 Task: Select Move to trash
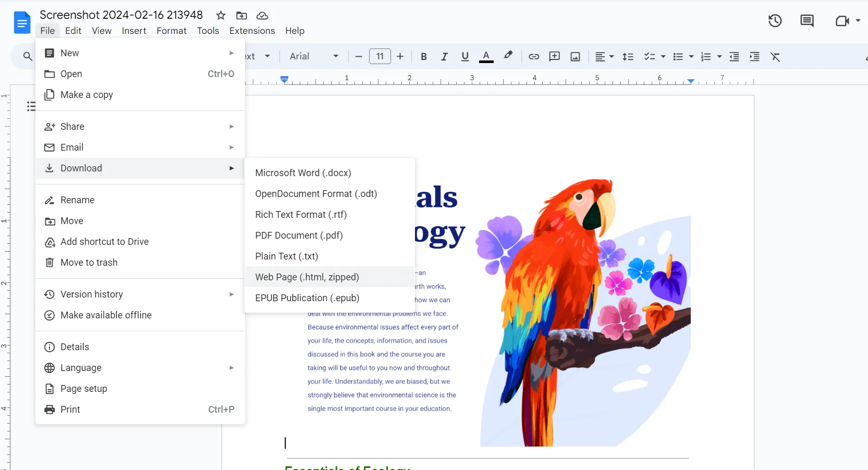pyautogui.click(x=88, y=263)
